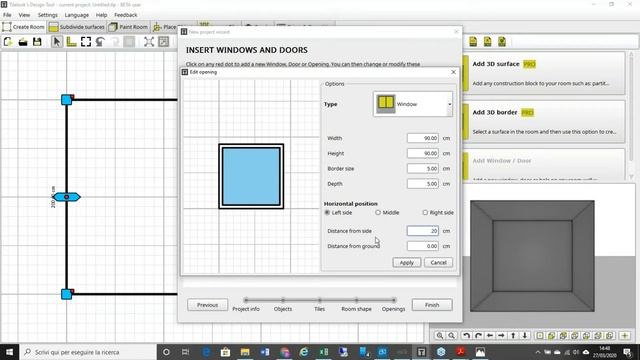
Task: Click the undo curved arrow in main toolbar
Action: pos(100,42)
